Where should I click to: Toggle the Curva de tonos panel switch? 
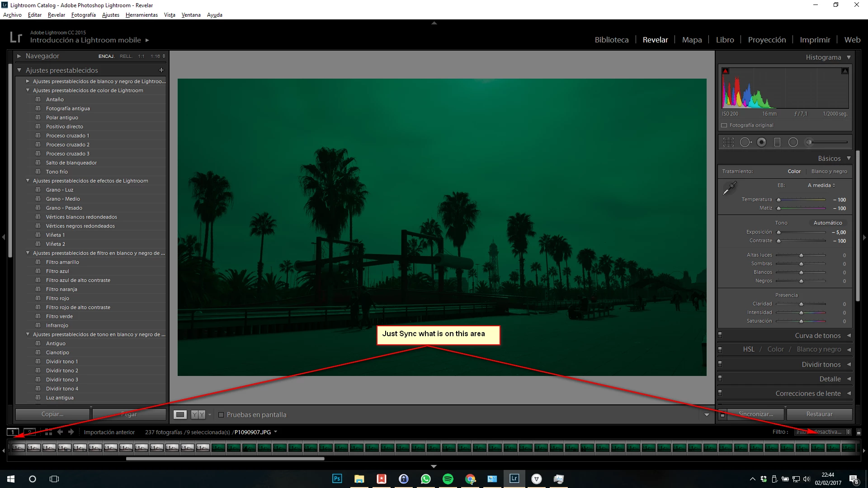click(x=720, y=335)
